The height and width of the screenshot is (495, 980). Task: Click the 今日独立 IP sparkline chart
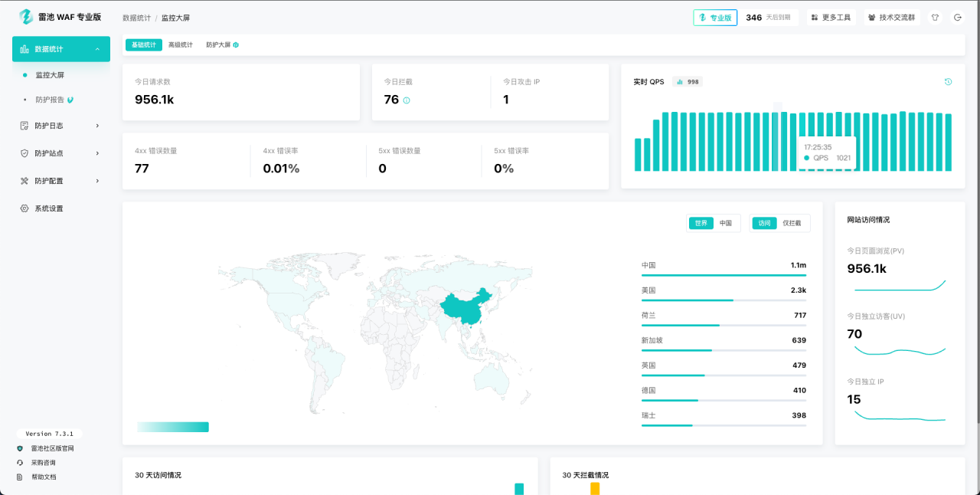pos(900,416)
